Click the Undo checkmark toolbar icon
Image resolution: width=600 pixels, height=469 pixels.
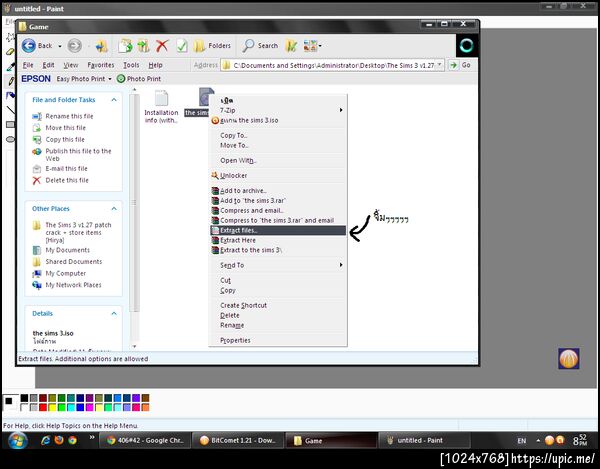pyautogui.click(x=182, y=46)
